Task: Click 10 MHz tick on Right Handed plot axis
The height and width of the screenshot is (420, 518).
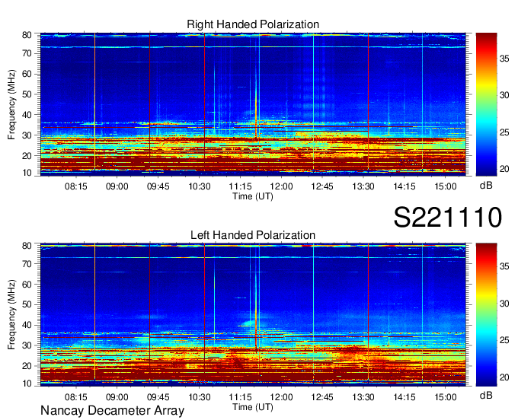Action: (x=27, y=173)
